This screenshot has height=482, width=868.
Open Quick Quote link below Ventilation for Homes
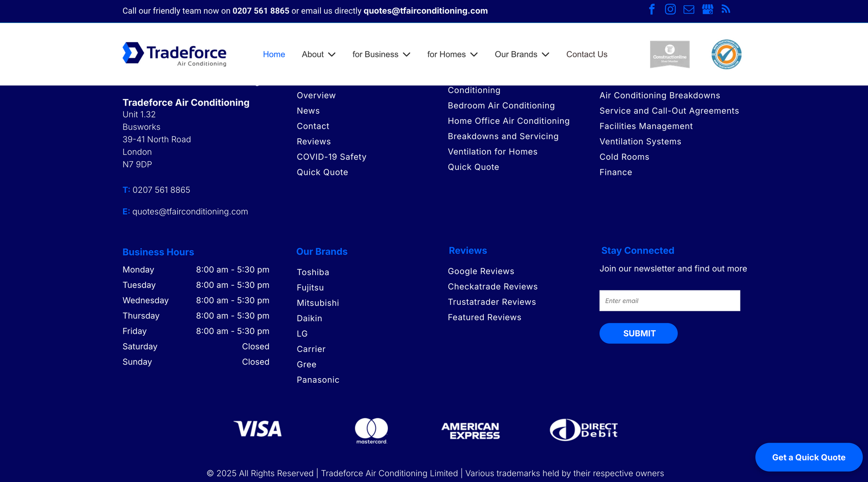(473, 167)
